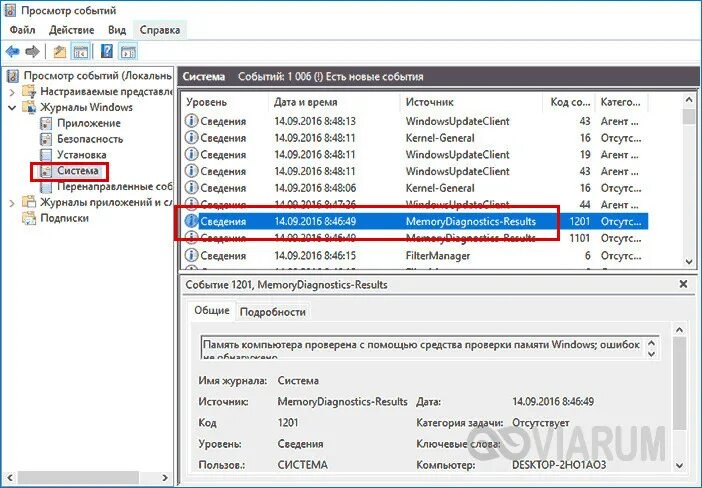Select root Просмотр событий (Локальный) node

click(97, 76)
